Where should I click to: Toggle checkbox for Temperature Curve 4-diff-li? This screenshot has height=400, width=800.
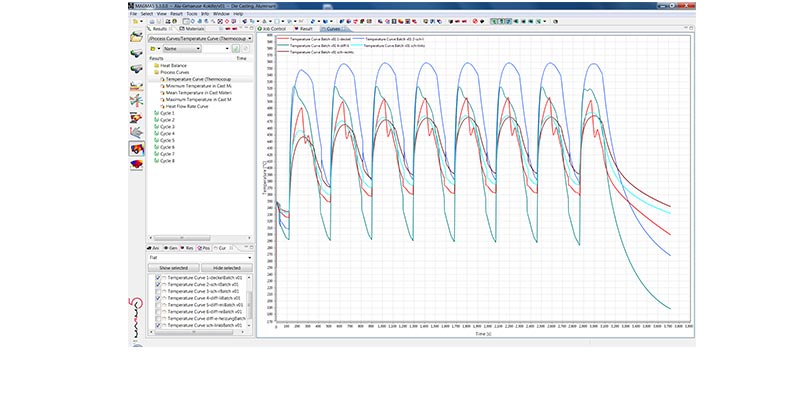pos(158,298)
